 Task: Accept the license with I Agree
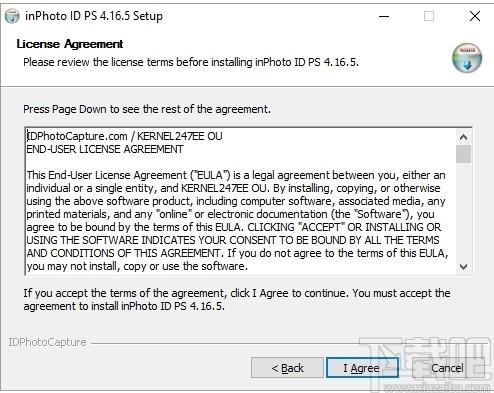[362, 368]
